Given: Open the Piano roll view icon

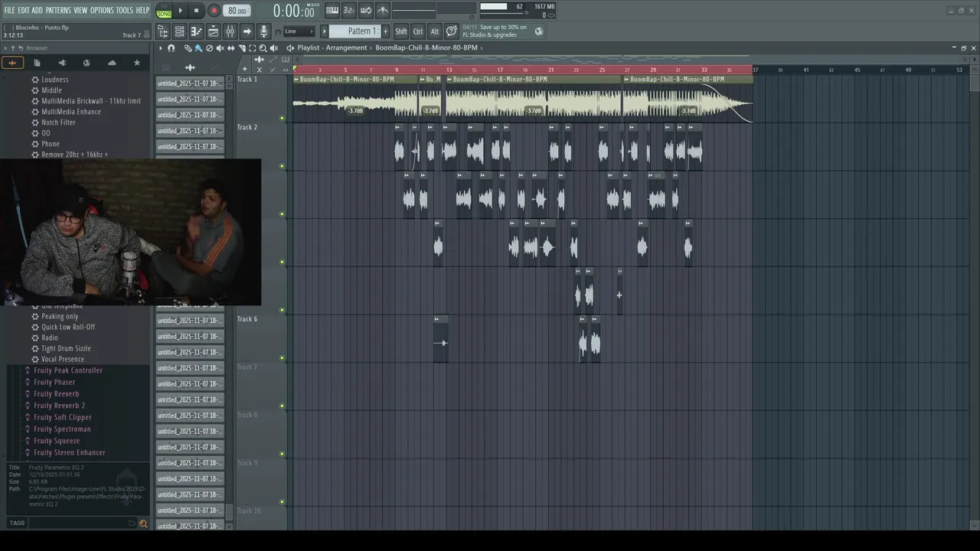Looking at the screenshot, I should click(x=196, y=31).
